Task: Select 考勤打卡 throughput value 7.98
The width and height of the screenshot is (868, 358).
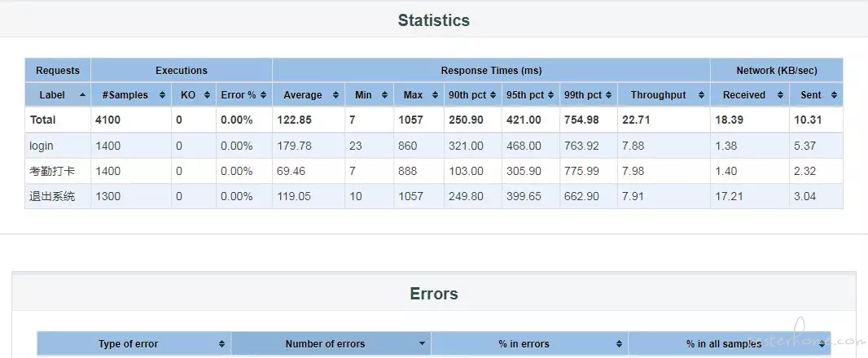Action: tap(633, 172)
